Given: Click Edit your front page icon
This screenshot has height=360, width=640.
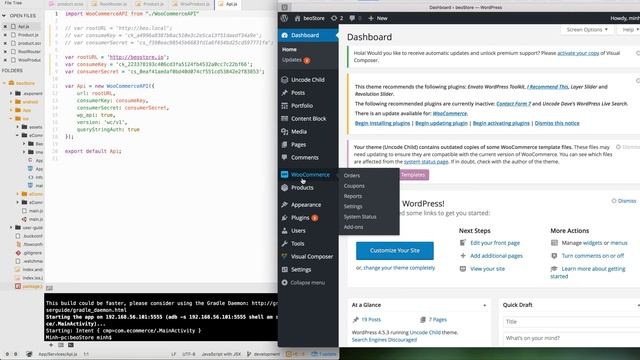Looking at the screenshot, I should coord(463,243).
